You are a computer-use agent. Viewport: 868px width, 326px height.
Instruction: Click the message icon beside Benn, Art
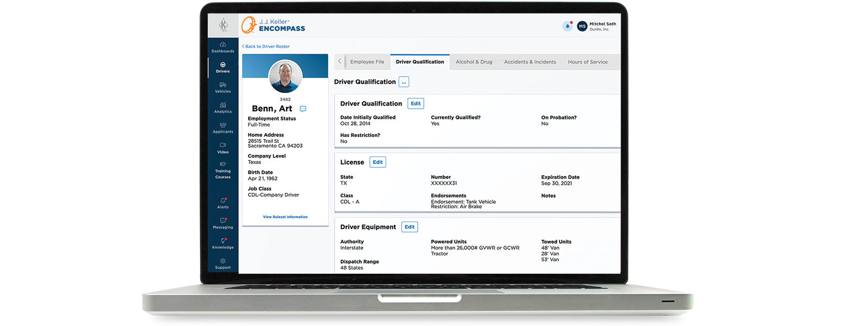pos(303,109)
